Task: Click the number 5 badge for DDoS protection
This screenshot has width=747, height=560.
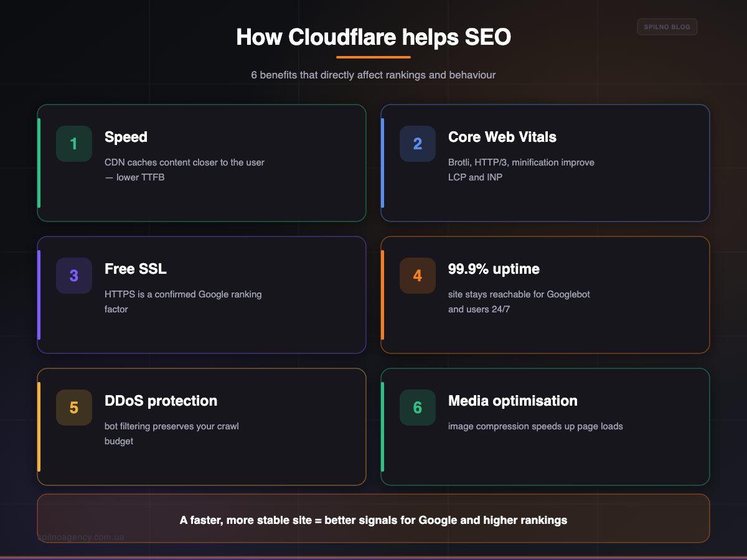Action: point(74,408)
